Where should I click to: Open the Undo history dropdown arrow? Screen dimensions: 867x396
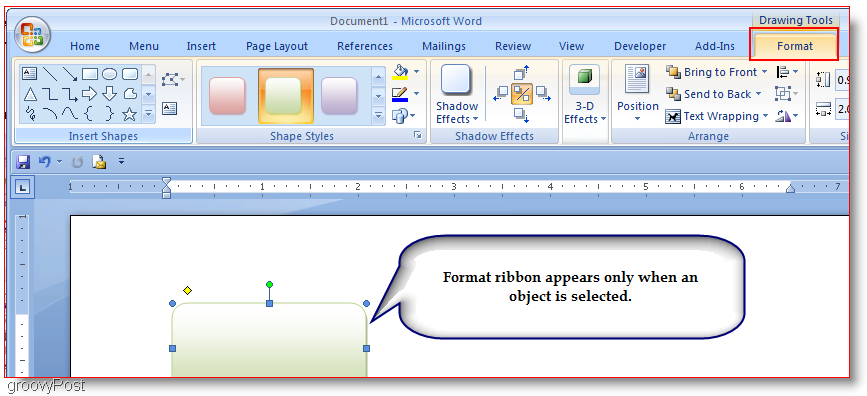pyautogui.click(x=59, y=162)
